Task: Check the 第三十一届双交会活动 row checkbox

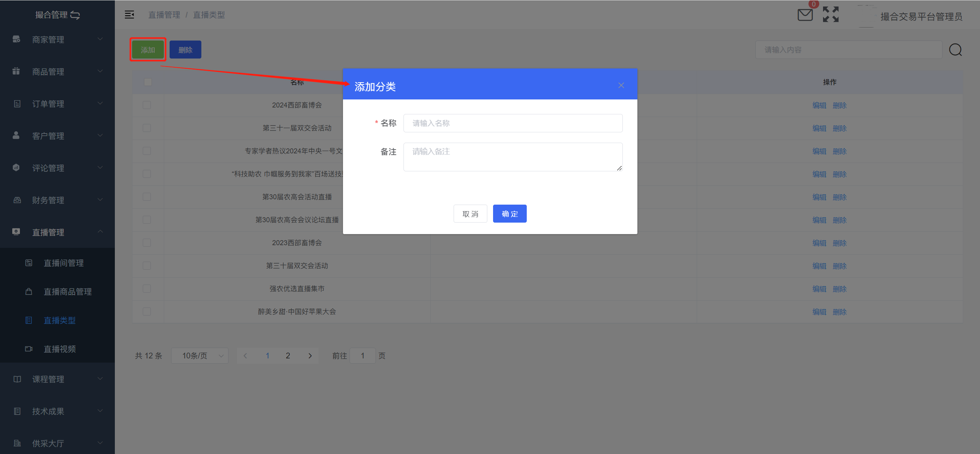Action: tap(147, 128)
